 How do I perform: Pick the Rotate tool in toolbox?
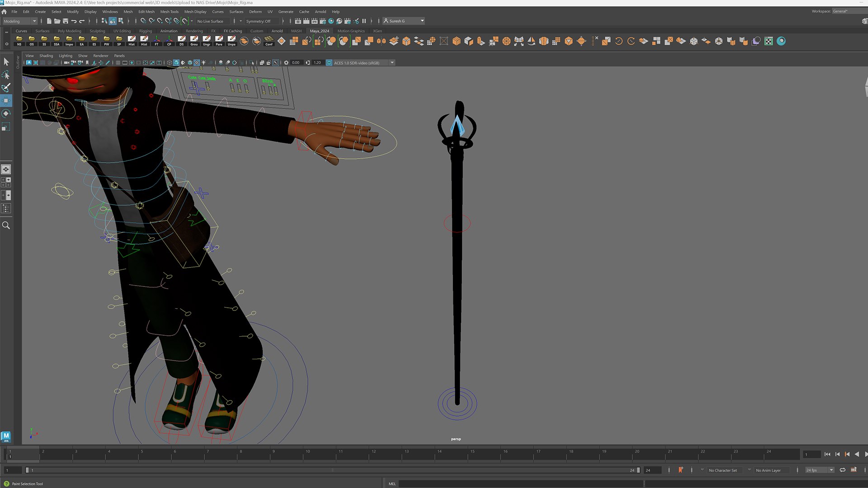tap(6, 113)
